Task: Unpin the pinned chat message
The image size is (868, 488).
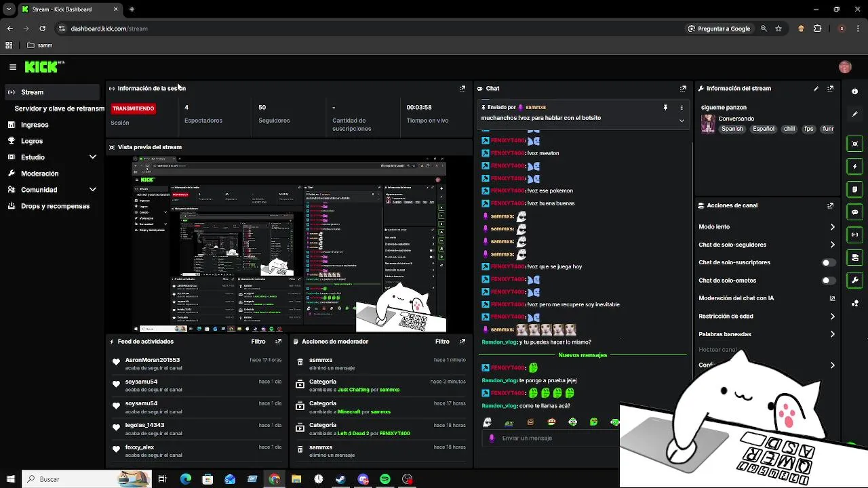Action: point(665,107)
